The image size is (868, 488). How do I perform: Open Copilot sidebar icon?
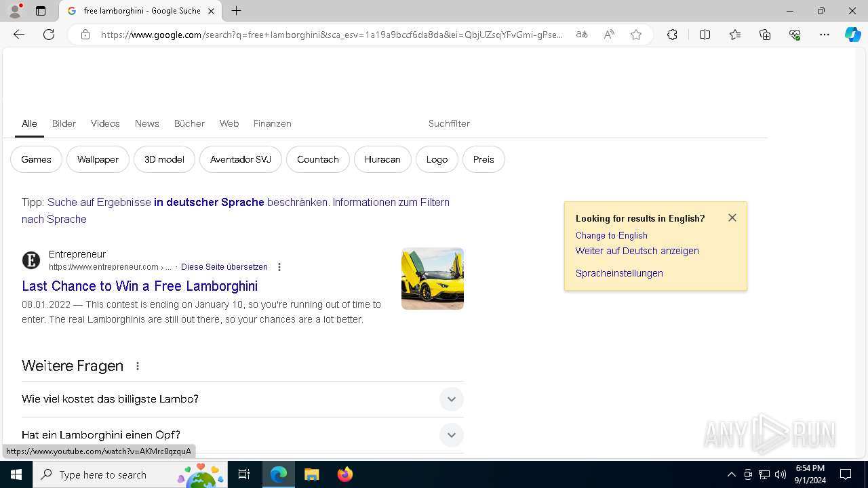(852, 35)
